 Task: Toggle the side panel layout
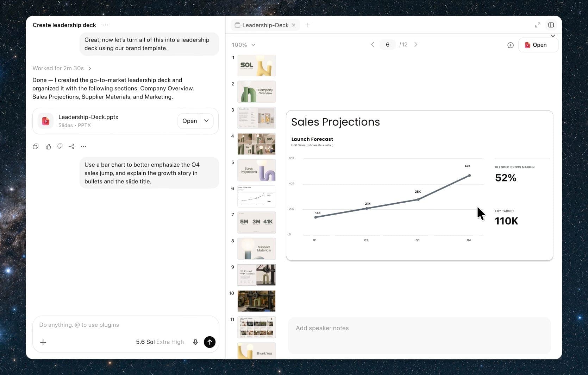tap(551, 25)
